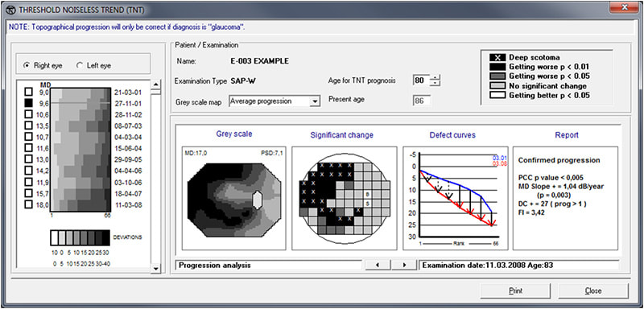The width and height of the screenshot is (644, 309).
Task: Select exam date 08-07-03
Action: [128, 126]
